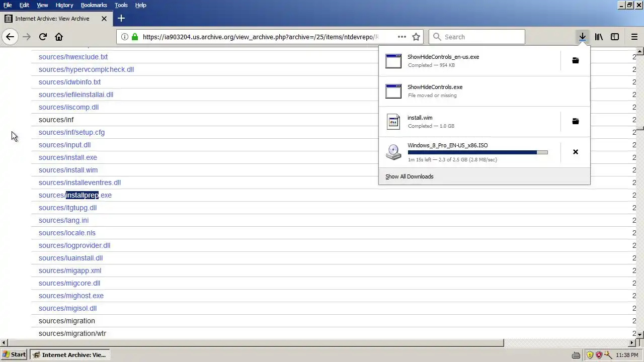Click the green padlock security icon
Screen dimensions: 644x362
click(x=134, y=37)
